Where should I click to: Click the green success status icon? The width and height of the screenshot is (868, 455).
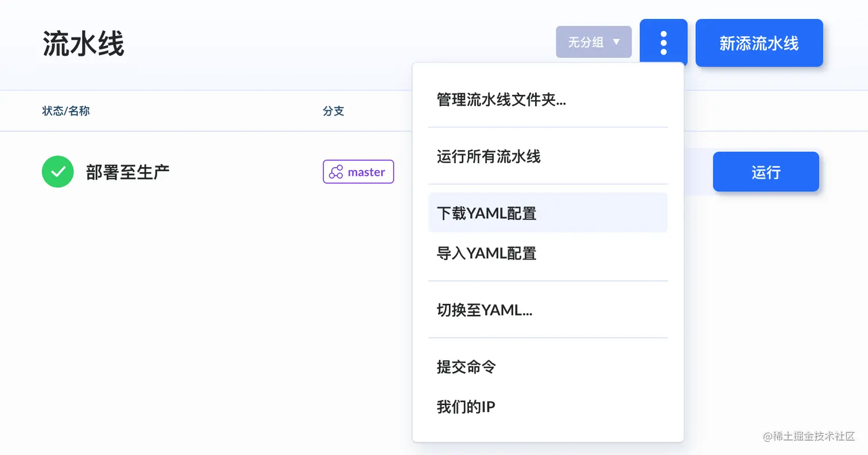(58, 172)
